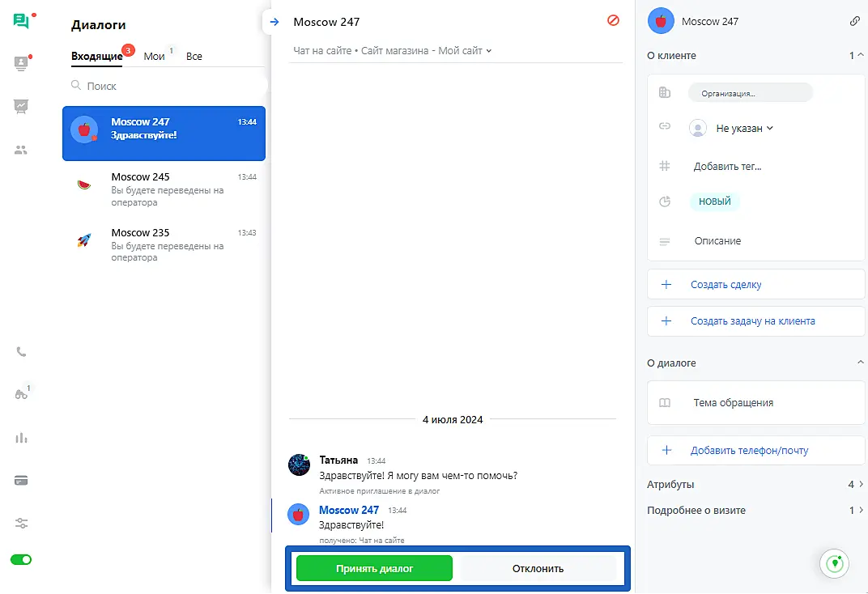Open the bar chart statistics icon
The height and width of the screenshot is (594, 868).
click(21, 438)
